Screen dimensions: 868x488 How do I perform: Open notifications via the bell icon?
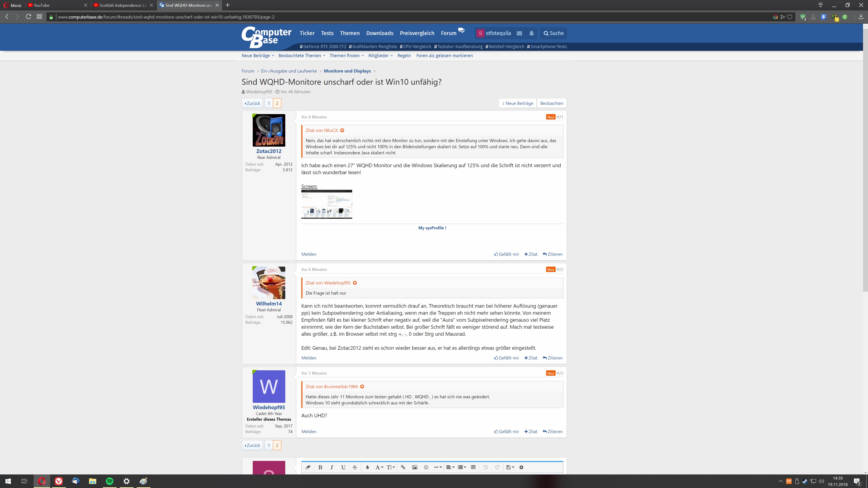click(531, 33)
